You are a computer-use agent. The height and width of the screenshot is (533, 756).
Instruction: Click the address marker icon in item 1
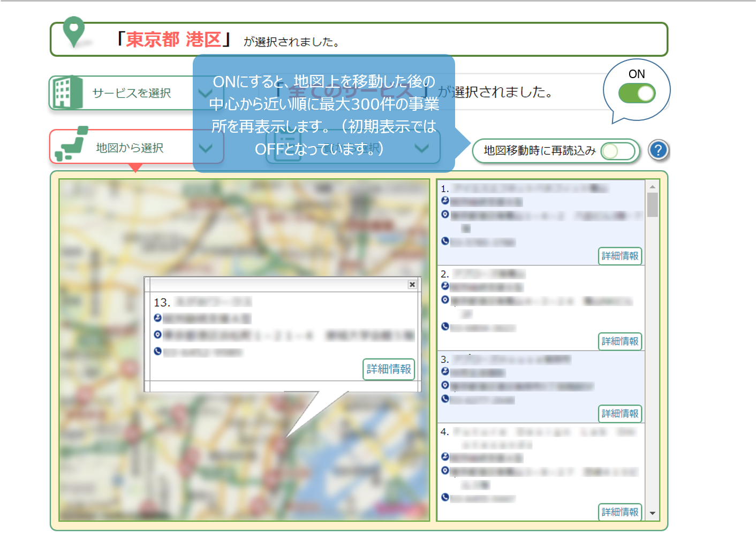[445, 215]
